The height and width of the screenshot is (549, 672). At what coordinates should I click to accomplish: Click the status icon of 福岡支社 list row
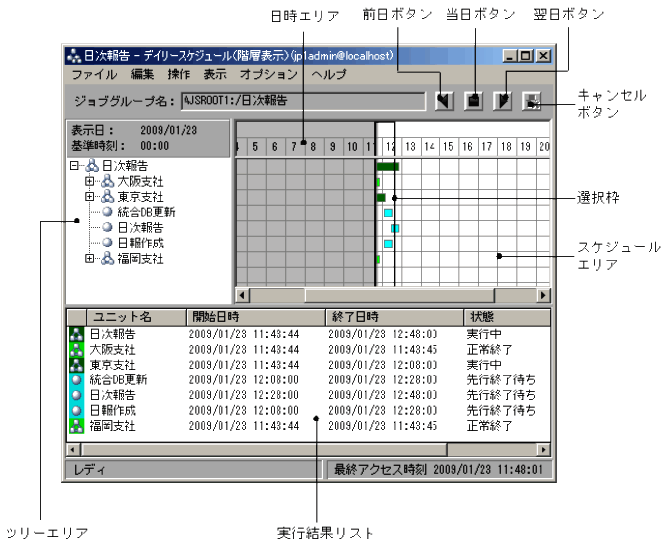pyautogui.click(x=76, y=426)
